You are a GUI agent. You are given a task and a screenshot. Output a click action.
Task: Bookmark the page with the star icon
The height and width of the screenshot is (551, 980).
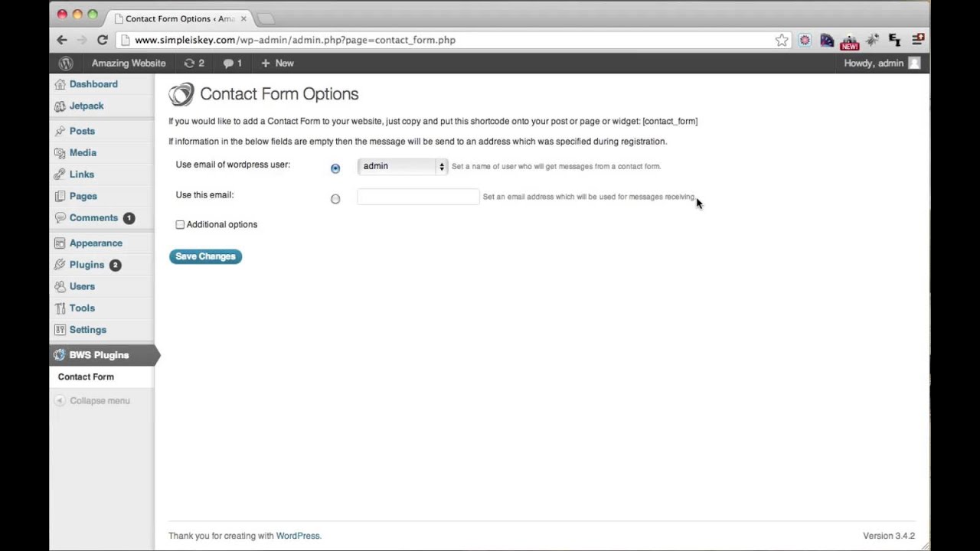782,40
